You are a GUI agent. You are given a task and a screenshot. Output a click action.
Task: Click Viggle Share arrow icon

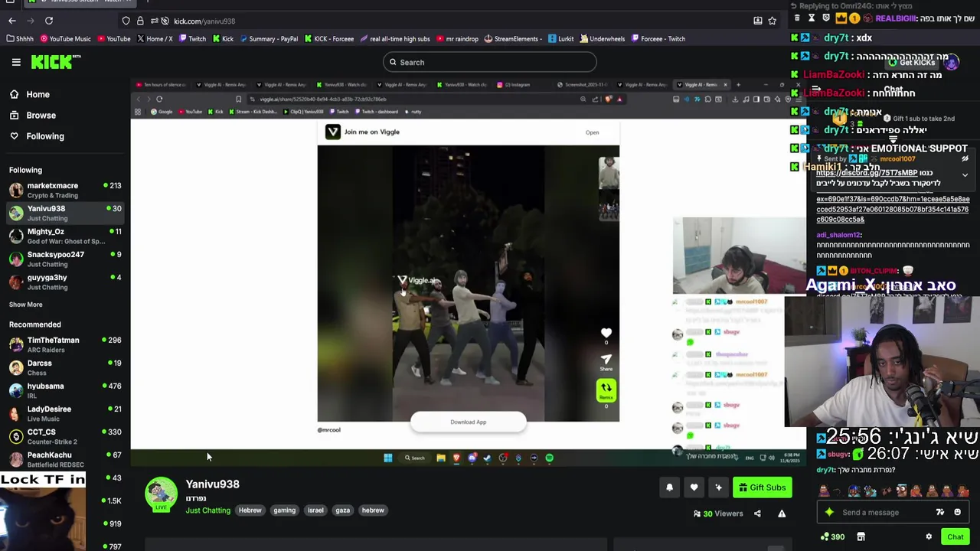[606, 360]
